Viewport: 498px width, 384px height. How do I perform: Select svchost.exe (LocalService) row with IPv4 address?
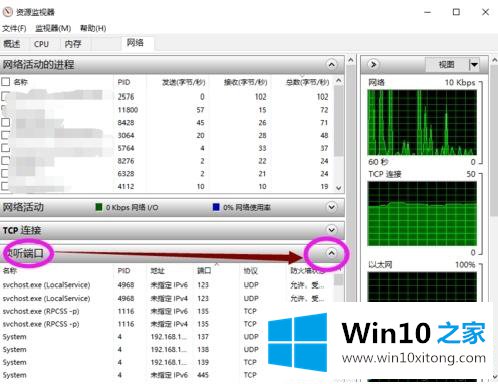(167, 298)
